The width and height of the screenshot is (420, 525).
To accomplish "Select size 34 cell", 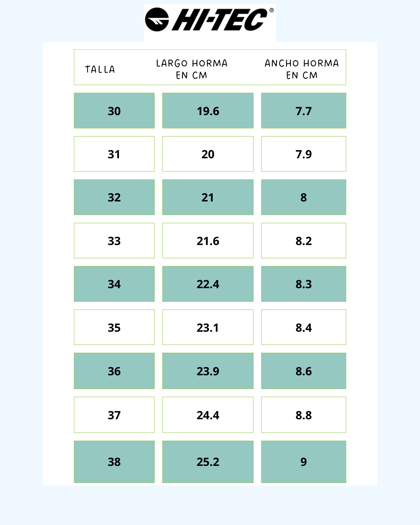I will coord(114,284).
